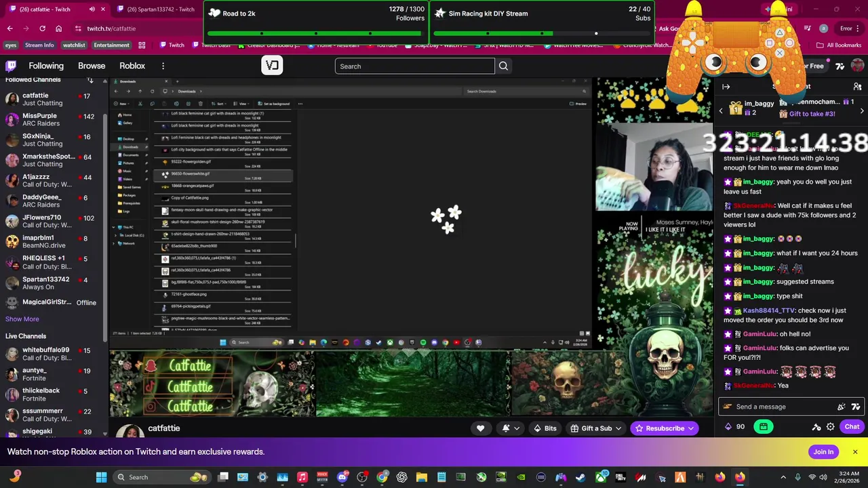Click the browser back arrow
The width and height of the screenshot is (868, 488).
coord(9,28)
